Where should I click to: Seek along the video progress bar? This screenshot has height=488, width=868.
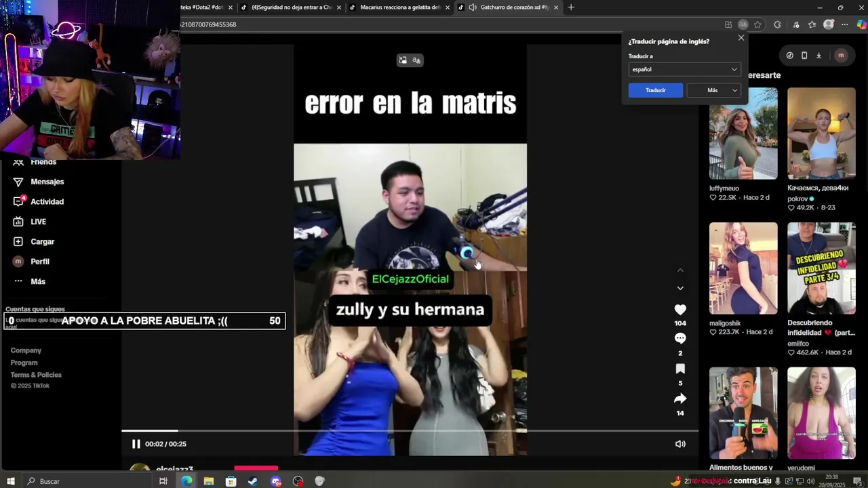[410, 430]
